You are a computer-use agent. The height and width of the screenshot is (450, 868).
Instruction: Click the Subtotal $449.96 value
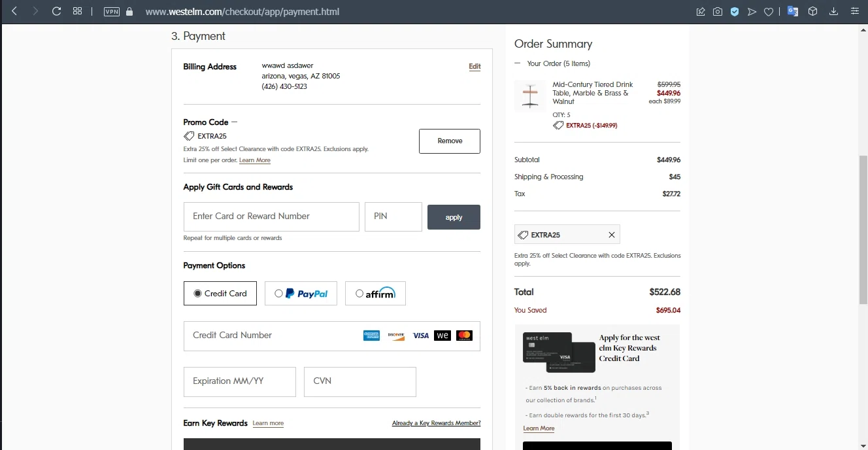(669, 160)
